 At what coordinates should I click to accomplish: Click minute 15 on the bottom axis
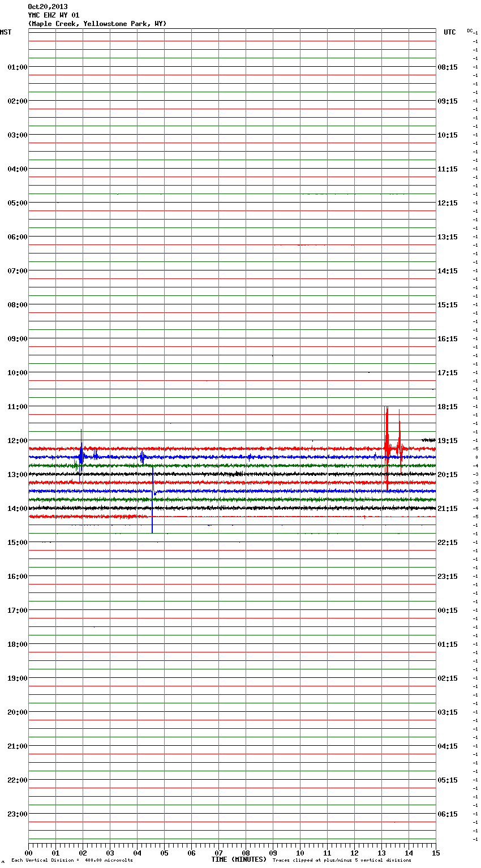436,853
